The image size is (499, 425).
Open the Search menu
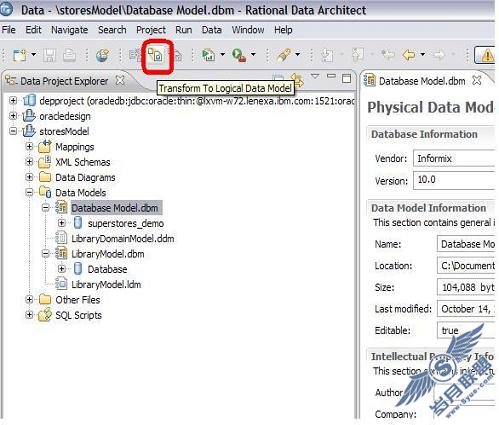(112, 30)
